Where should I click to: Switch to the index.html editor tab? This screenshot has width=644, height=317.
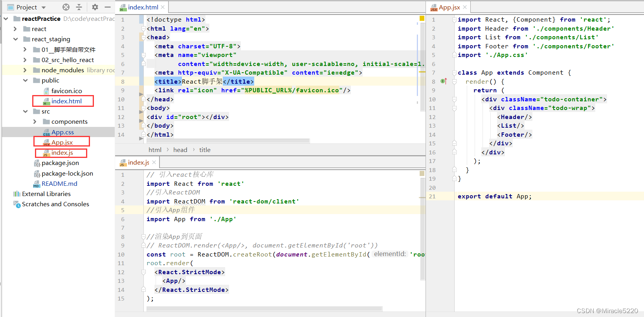click(x=143, y=7)
